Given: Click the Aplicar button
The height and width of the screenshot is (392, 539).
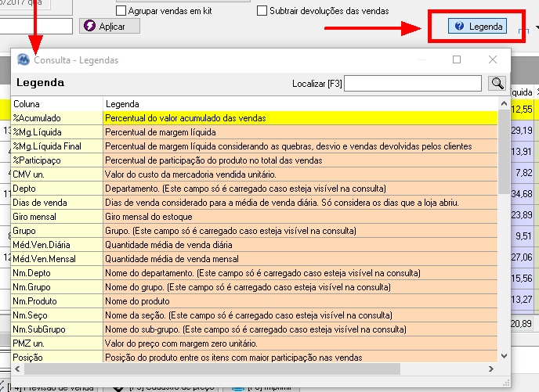Looking at the screenshot, I should 110,26.
